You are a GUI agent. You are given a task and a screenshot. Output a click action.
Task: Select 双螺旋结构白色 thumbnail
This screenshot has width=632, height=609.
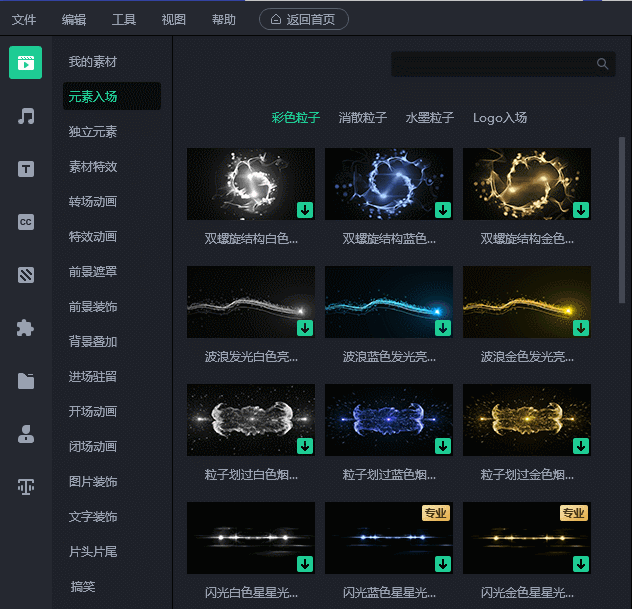click(x=251, y=184)
